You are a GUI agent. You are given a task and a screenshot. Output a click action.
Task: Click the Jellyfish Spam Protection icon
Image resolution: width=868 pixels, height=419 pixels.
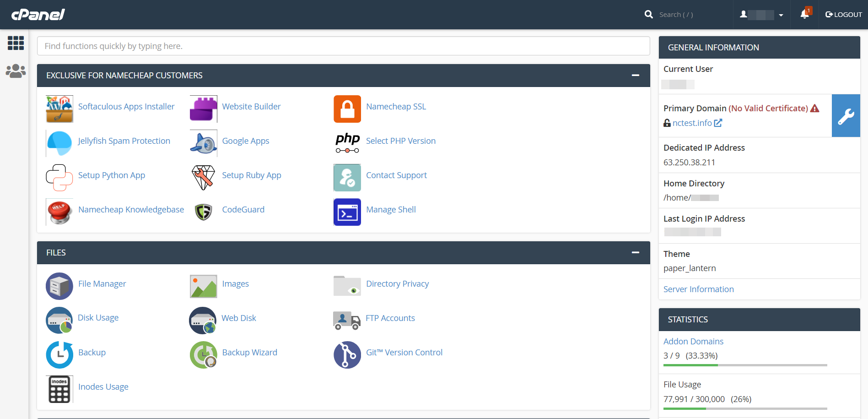59,143
